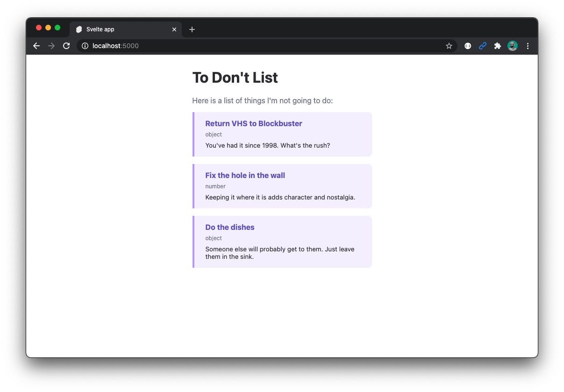
Task: Click the 'Return VHS to Blockbuster' heading
Action: click(254, 123)
